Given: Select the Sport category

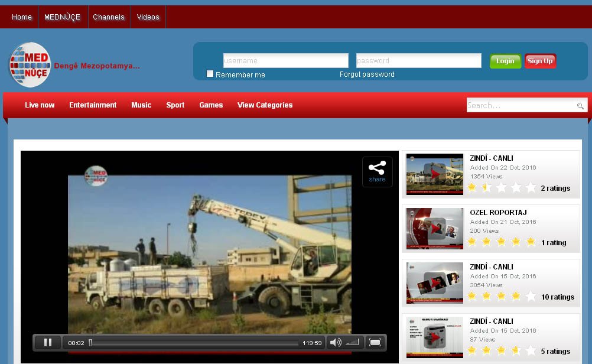Looking at the screenshot, I should (x=175, y=105).
